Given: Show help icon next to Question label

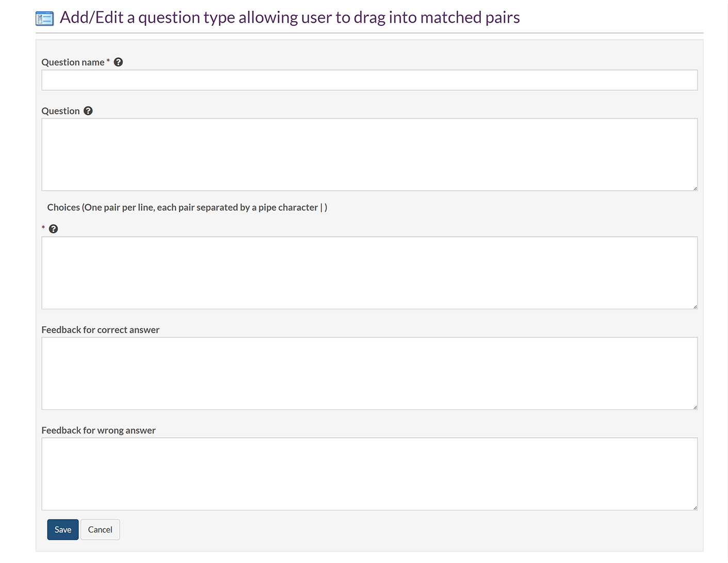Looking at the screenshot, I should coord(88,111).
